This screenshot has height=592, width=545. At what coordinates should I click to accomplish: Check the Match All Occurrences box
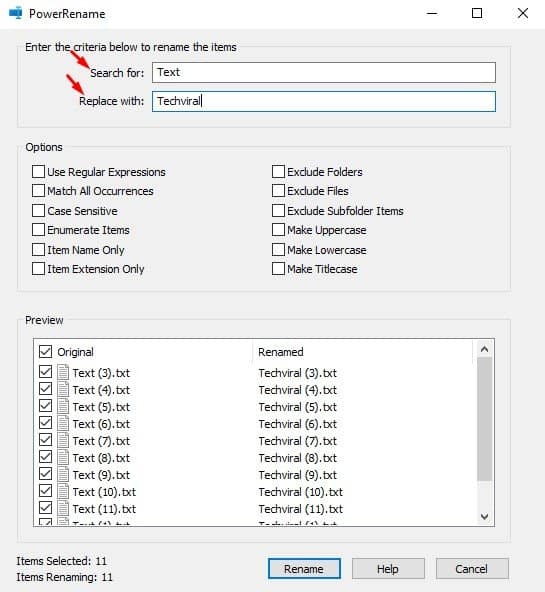pyautogui.click(x=38, y=191)
